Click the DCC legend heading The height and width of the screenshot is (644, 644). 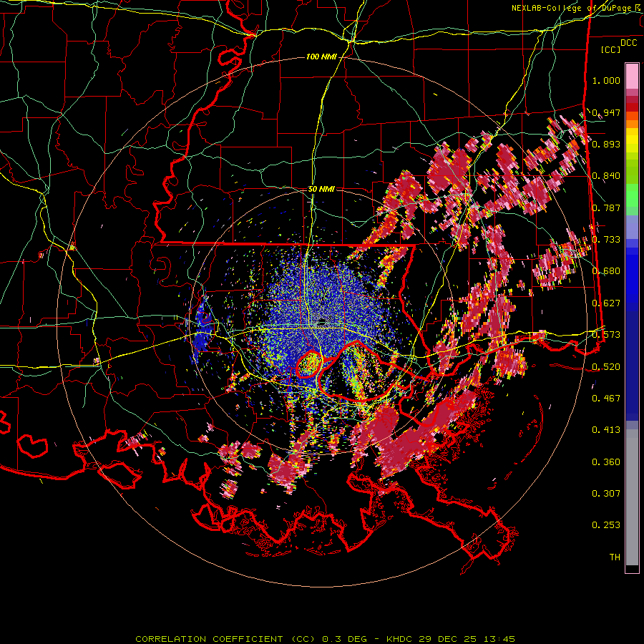[628, 43]
